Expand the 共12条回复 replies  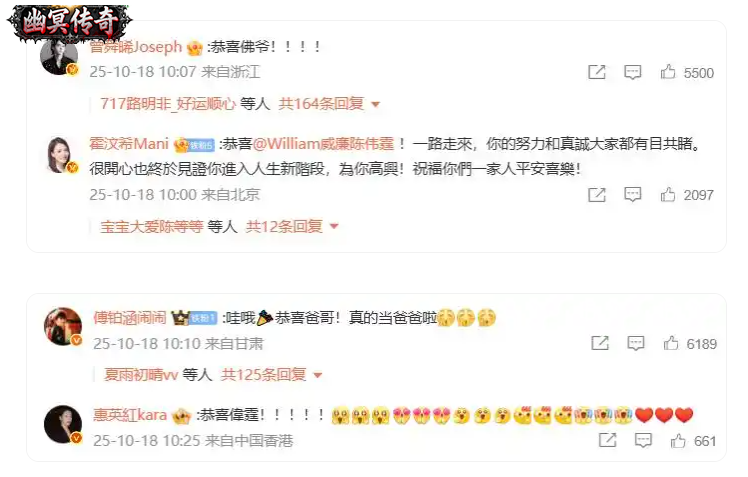click(x=292, y=226)
